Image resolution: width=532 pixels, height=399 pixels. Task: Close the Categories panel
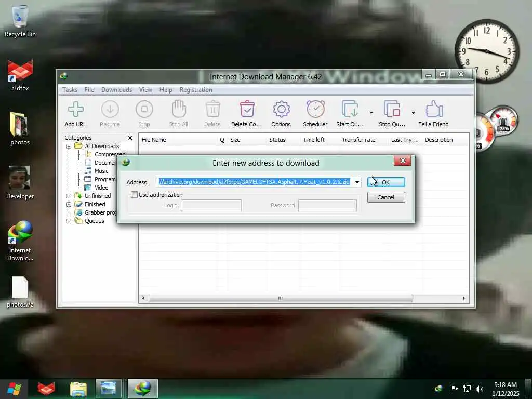tap(130, 138)
